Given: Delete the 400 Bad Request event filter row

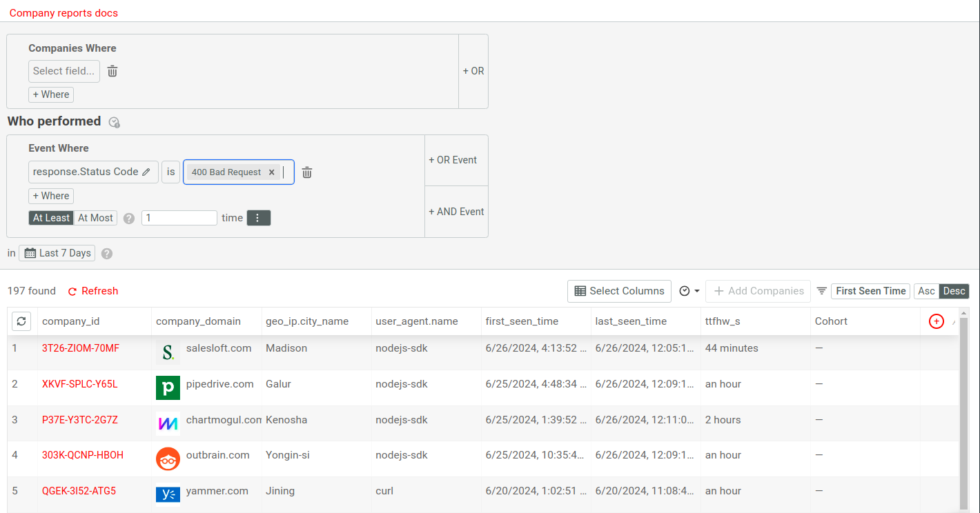Looking at the screenshot, I should [x=307, y=172].
